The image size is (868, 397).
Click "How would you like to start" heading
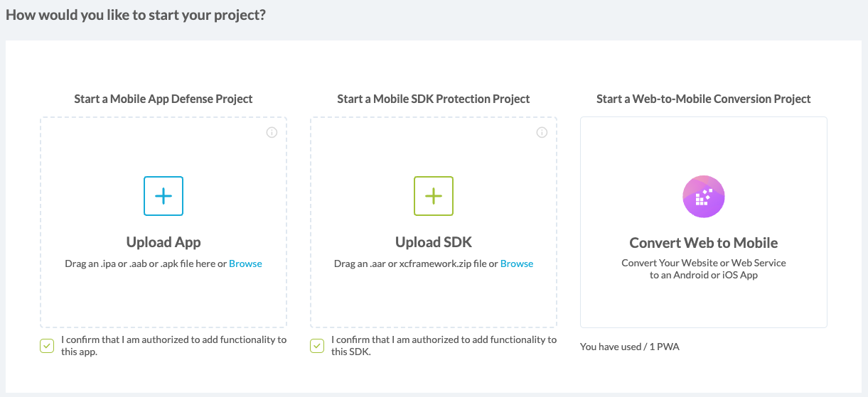coord(136,14)
